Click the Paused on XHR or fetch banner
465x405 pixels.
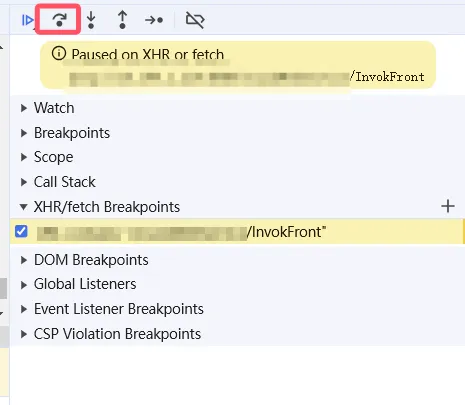point(238,65)
